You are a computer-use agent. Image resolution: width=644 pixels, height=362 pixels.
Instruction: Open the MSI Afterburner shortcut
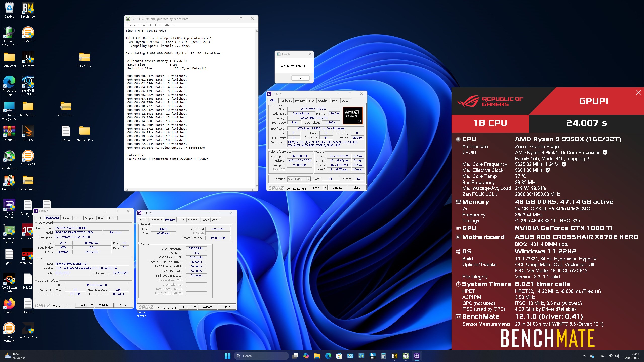pos(9,160)
